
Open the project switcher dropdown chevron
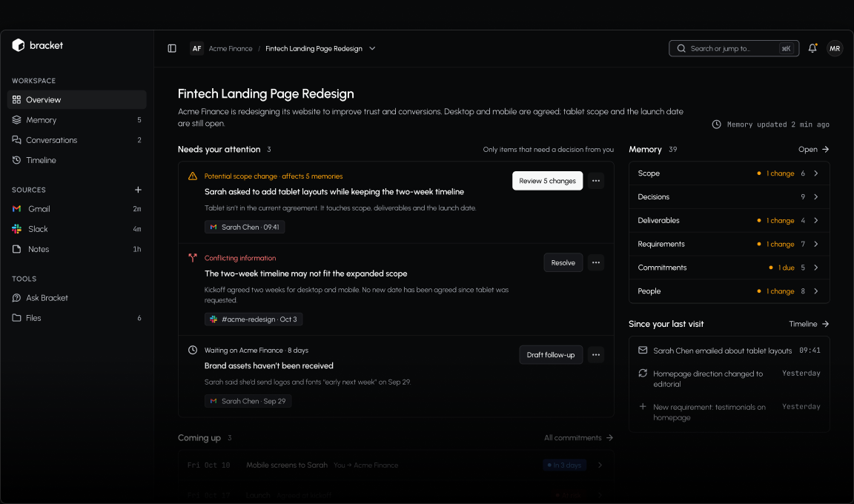point(373,48)
